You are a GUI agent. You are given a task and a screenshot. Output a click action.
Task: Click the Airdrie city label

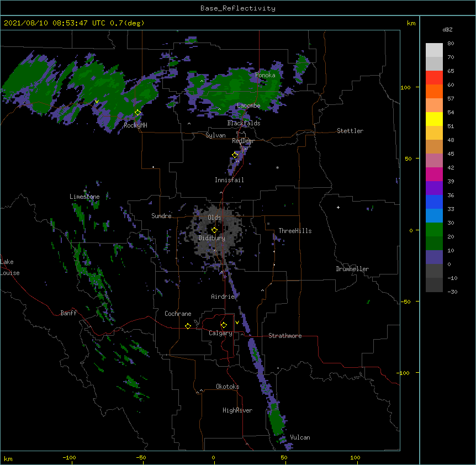point(223,297)
